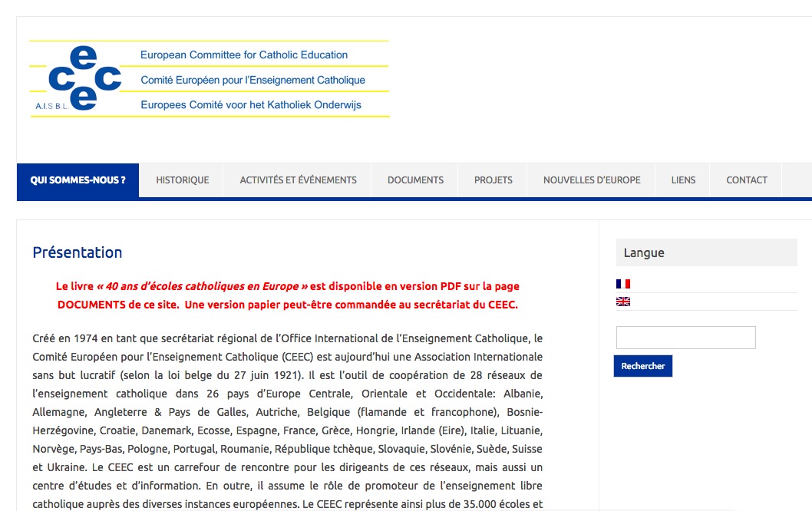
Task: Select the Projets menu item
Action: 493,180
